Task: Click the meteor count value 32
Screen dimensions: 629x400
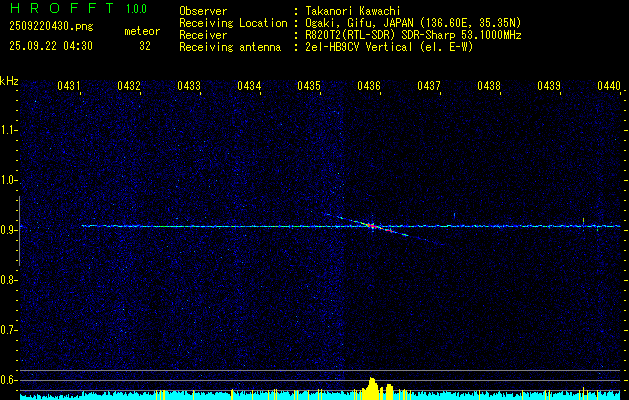Action: click(x=145, y=46)
